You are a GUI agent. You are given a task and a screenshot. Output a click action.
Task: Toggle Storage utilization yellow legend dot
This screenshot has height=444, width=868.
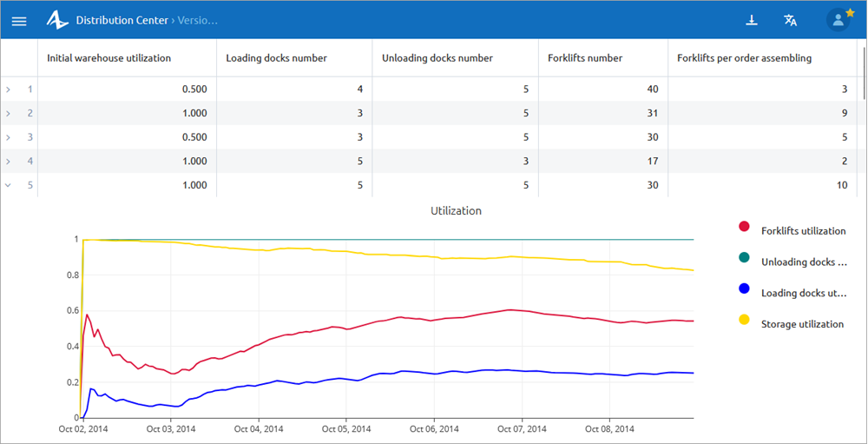(x=744, y=319)
